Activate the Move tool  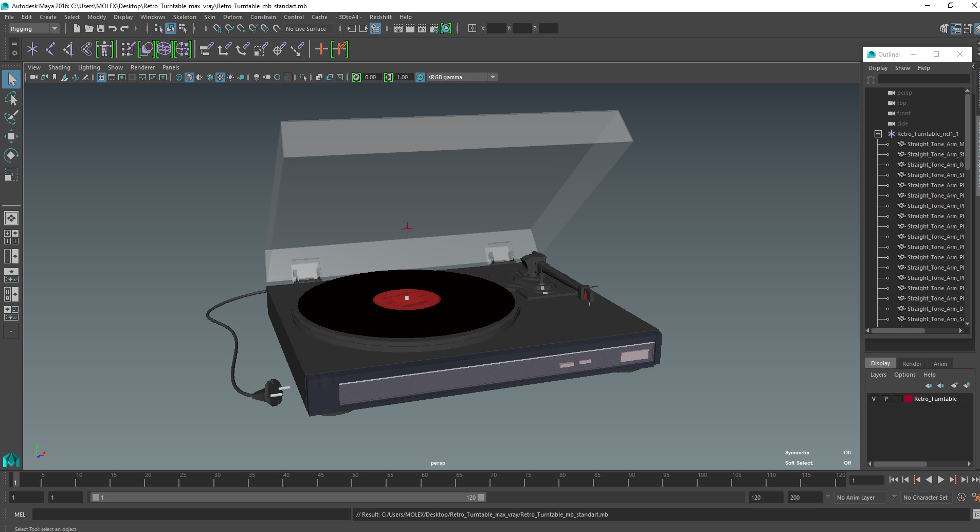[x=11, y=136]
